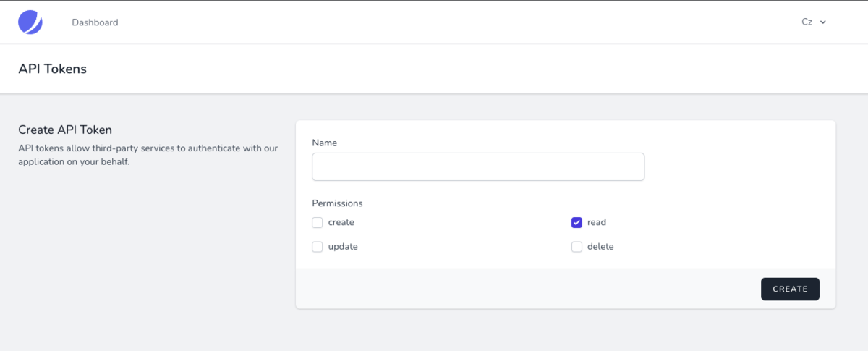Viewport: 868px width, 351px height.
Task: Click the chevron arrow beside Cz
Action: (823, 22)
